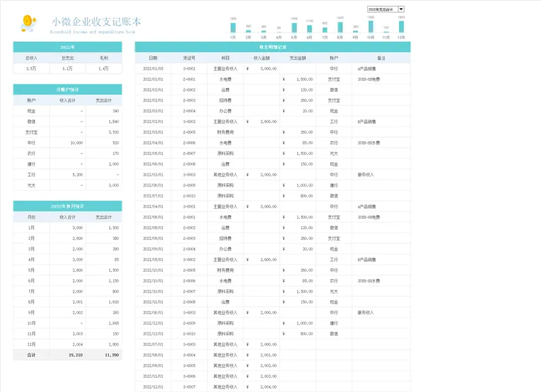Screen dimensions: 541x392
Task: Select 10月 row label in monthly table
Action: 31,323
